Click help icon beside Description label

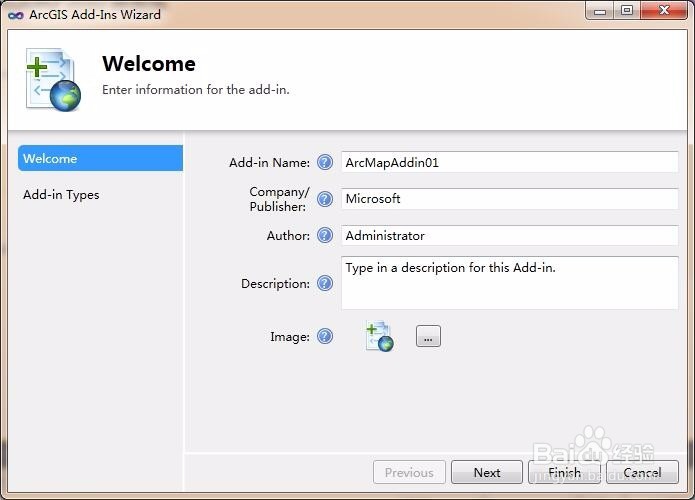coord(325,283)
